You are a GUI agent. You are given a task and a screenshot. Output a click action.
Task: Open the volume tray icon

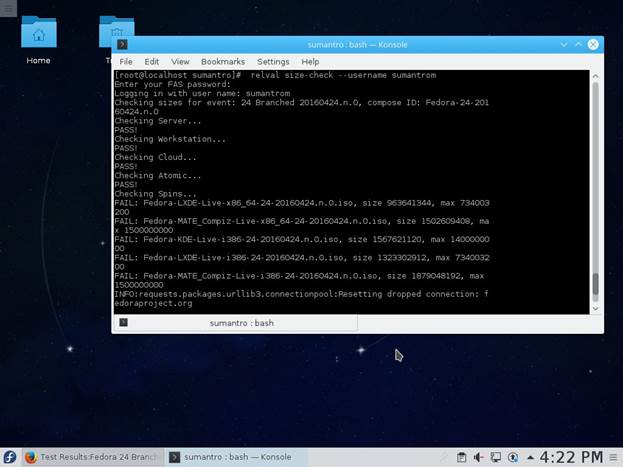coord(478,457)
